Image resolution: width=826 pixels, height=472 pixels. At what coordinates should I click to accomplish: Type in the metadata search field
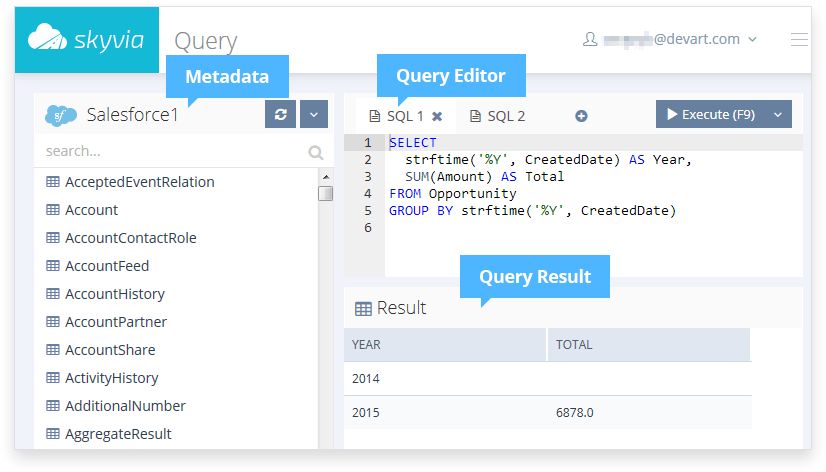[x=170, y=152]
